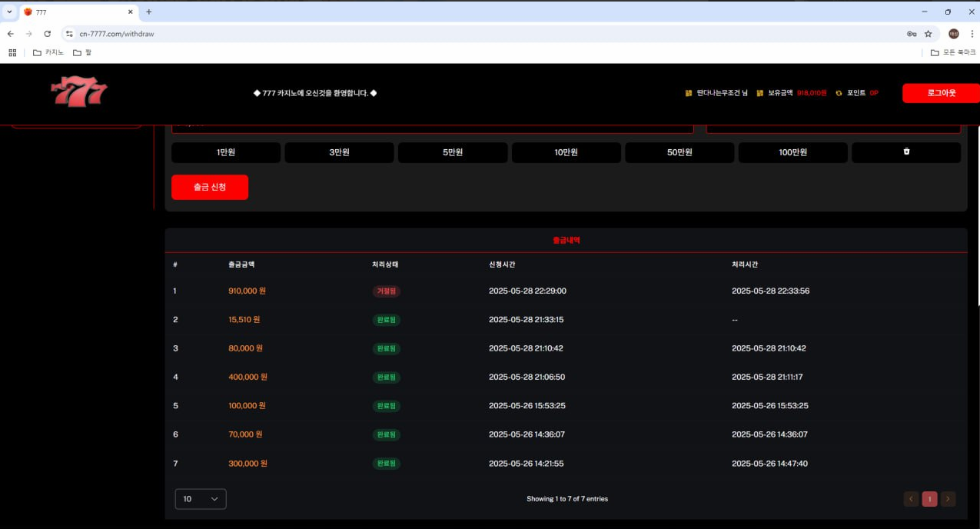The image size is (980, 529).
Task: Select the 10만원 amount button
Action: click(x=566, y=152)
